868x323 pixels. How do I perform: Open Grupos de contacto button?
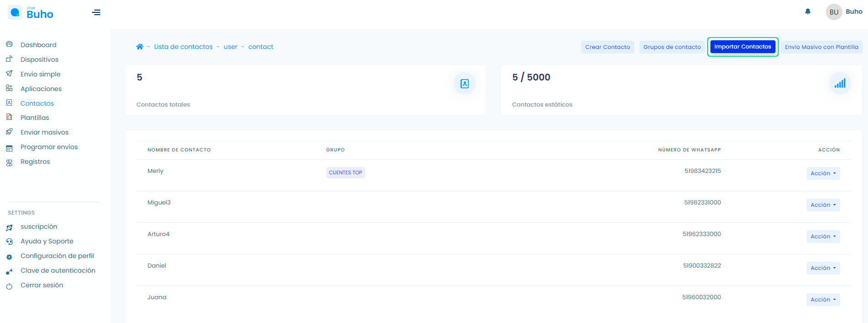pos(671,47)
